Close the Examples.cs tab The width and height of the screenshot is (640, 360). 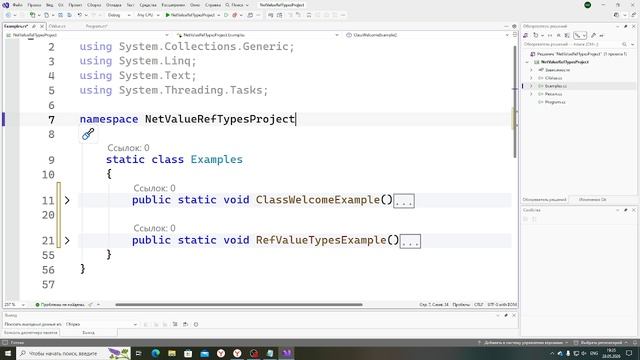[x=42, y=26]
